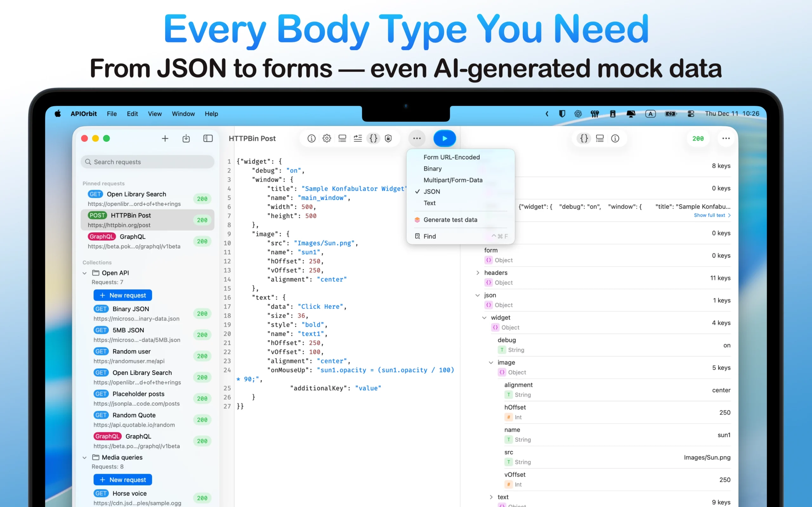The height and width of the screenshot is (507, 812).
Task: Click the info icon in the response pane
Action: [616, 138]
